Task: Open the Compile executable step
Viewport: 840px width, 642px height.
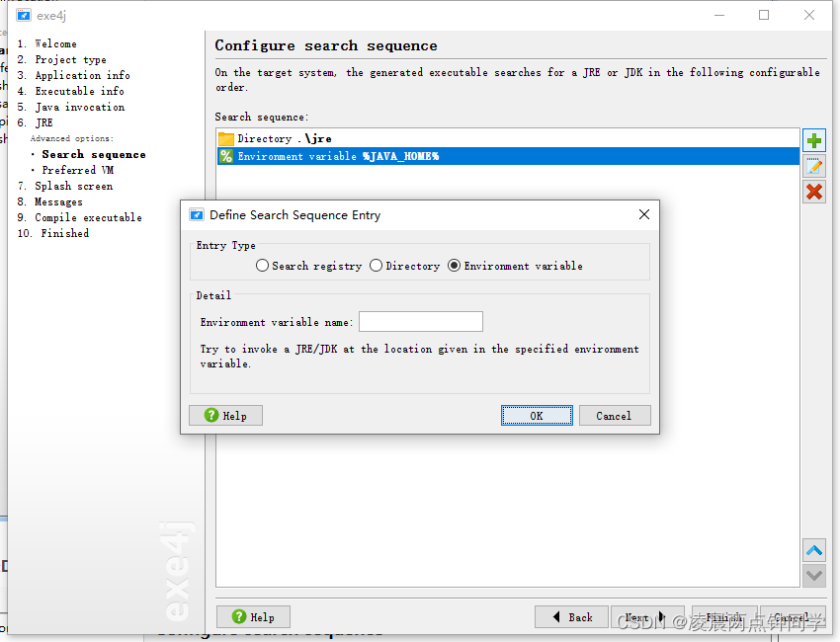Action: pyautogui.click(x=88, y=218)
